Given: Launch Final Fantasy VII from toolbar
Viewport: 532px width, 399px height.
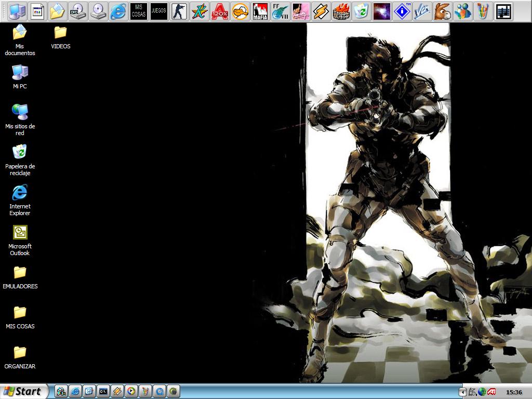Looking at the screenshot, I should coord(280,11).
